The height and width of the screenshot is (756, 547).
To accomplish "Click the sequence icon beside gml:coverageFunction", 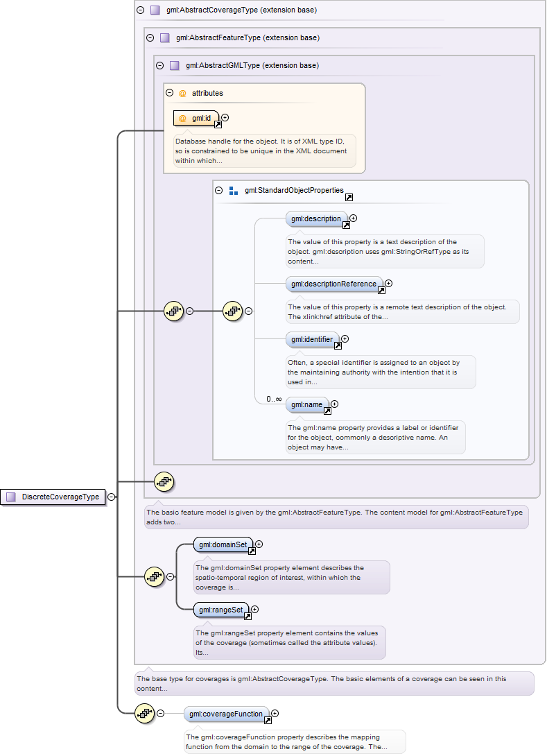I will [x=144, y=713].
